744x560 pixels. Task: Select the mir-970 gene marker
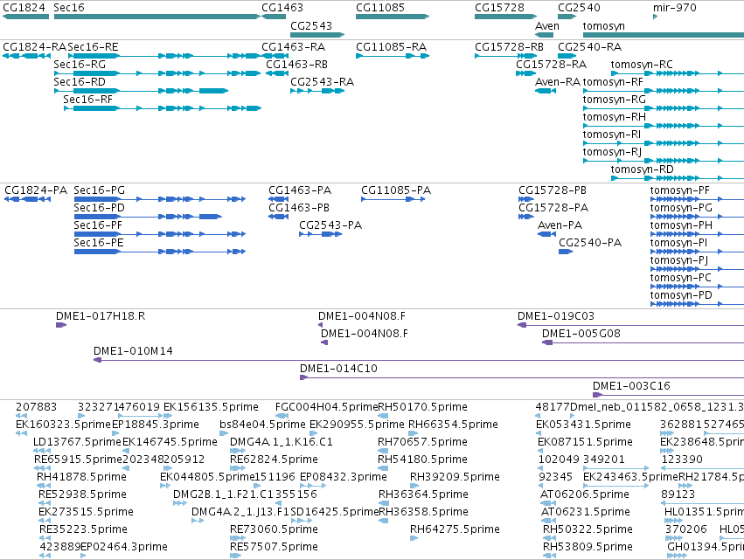click(656, 17)
